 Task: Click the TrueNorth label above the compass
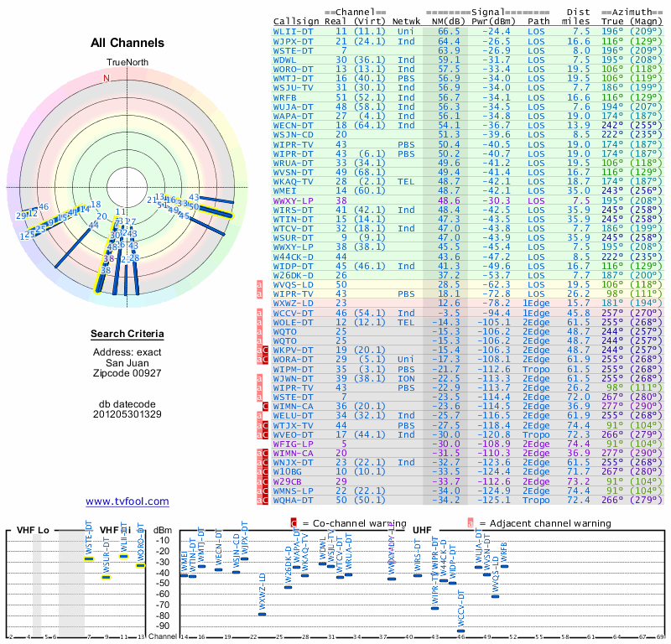click(127, 63)
